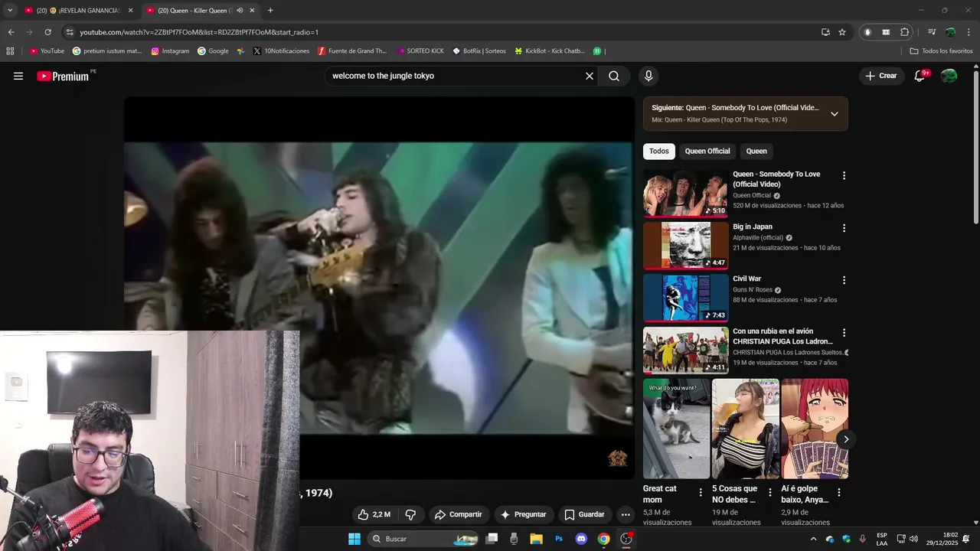Open Somebody To Love video thumbnail
The height and width of the screenshot is (551, 980).
(x=685, y=193)
